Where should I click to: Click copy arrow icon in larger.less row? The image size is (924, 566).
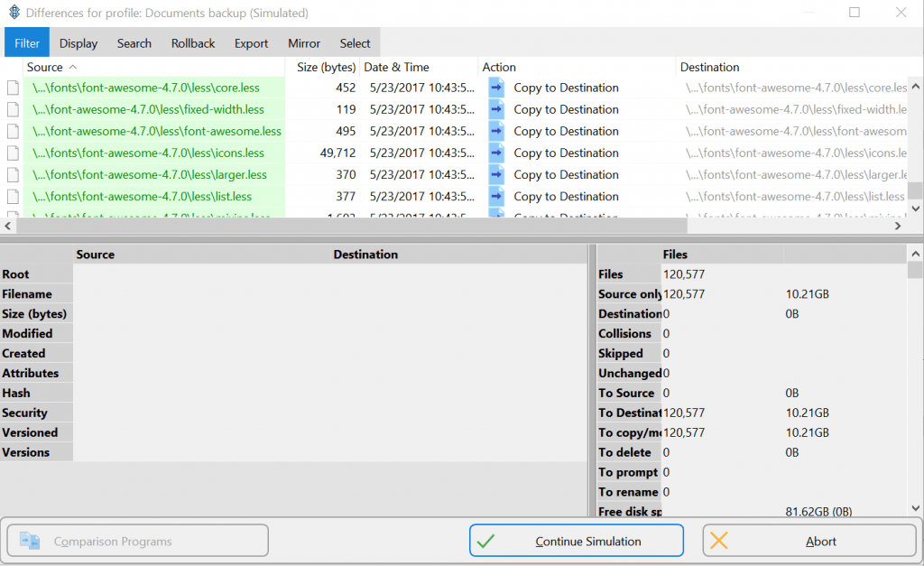pos(496,174)
